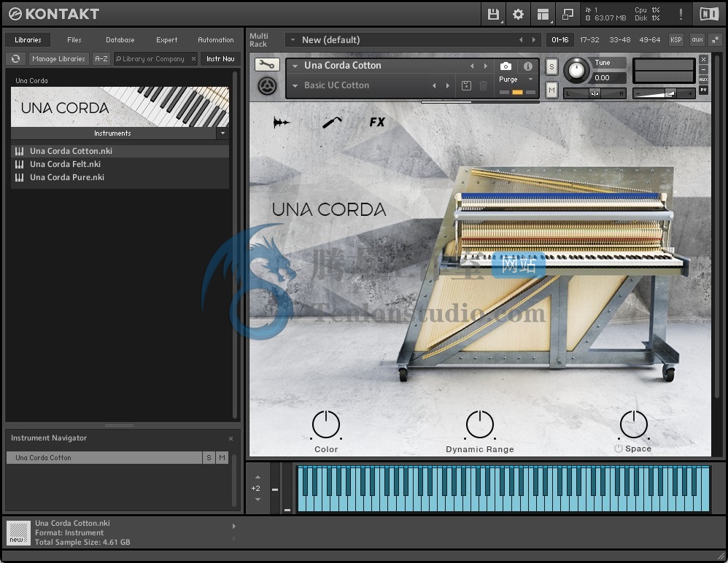
Task: Load previous snapshot before Basic UC Cotton
Action: coord(434,86)
